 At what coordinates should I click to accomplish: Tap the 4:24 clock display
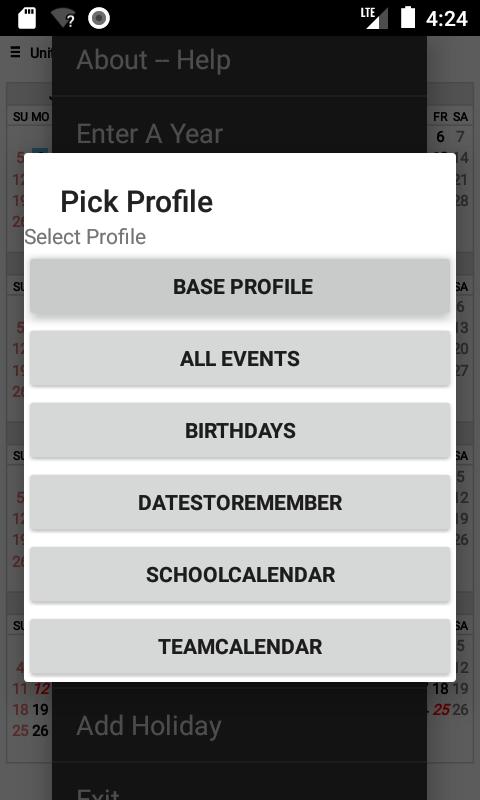tap(447, 19)
